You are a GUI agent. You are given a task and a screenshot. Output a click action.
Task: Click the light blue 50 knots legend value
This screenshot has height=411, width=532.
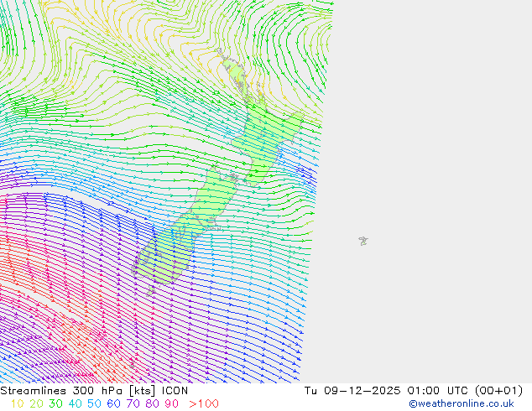pos(94,403)
